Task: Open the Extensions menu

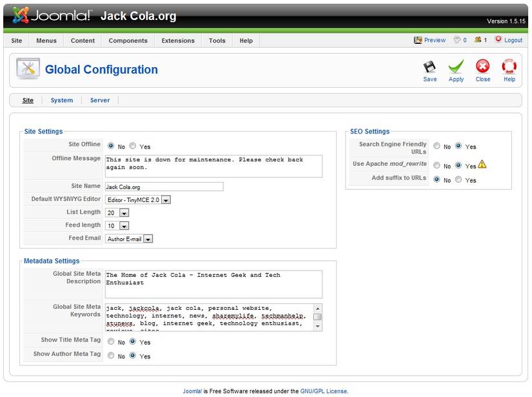Action: pyautogui.click(x=178, y=41)
